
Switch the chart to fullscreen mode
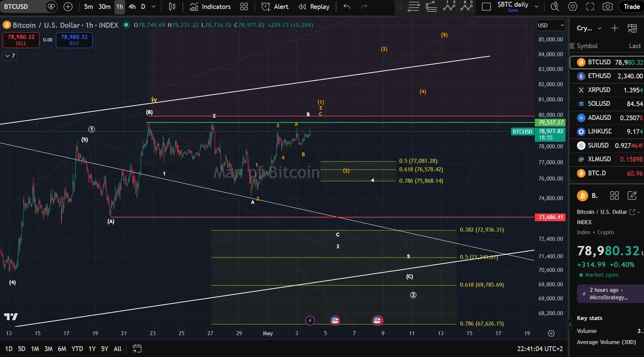(x=590, y=7)
